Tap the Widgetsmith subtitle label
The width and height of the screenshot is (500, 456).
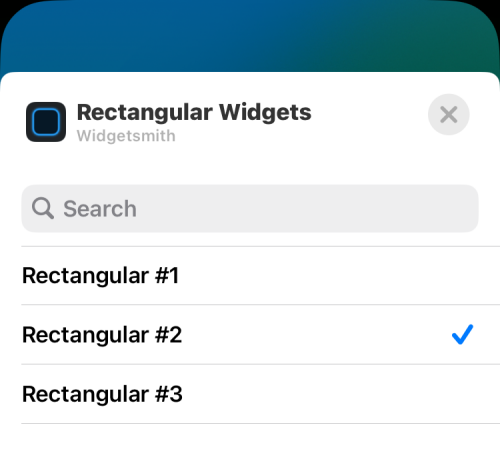[x=126, y=136]
